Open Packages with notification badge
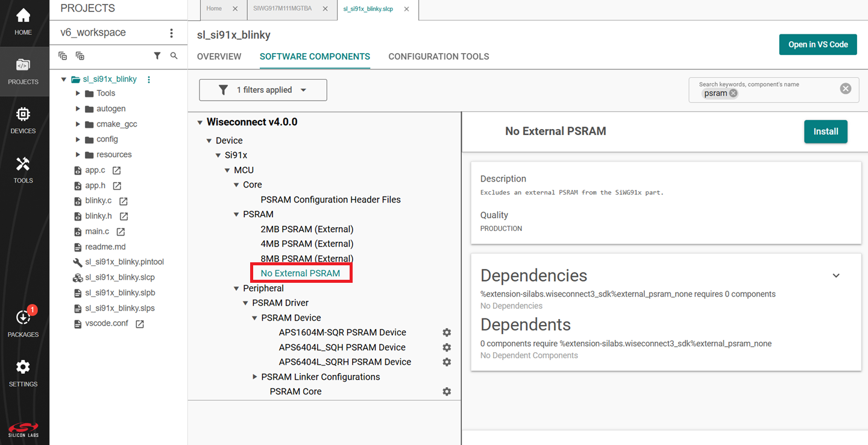This screenshot has height=445, width=868. pos(23,323)
